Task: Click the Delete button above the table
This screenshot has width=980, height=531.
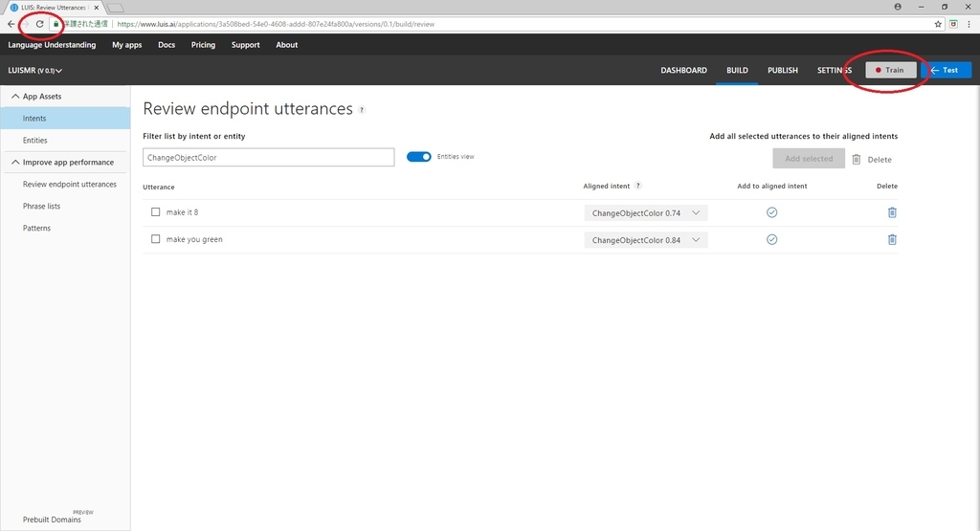Action: (x=872, y=159)
